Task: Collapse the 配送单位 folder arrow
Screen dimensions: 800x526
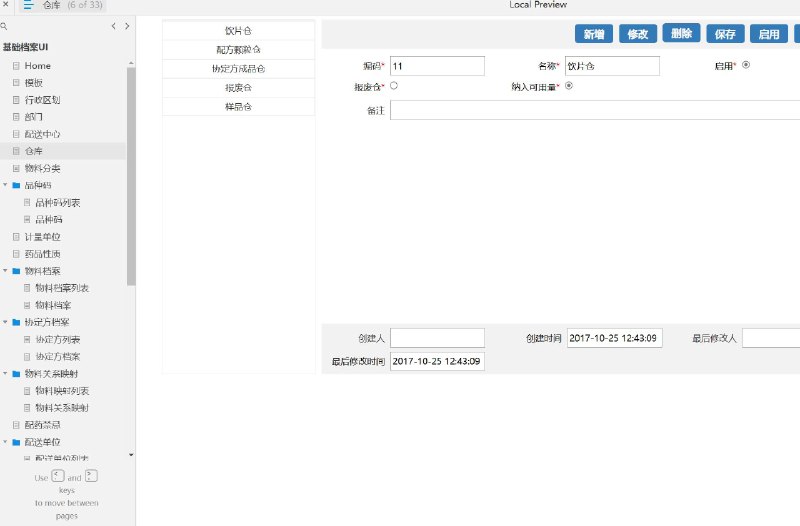Action: pos(5,442)
